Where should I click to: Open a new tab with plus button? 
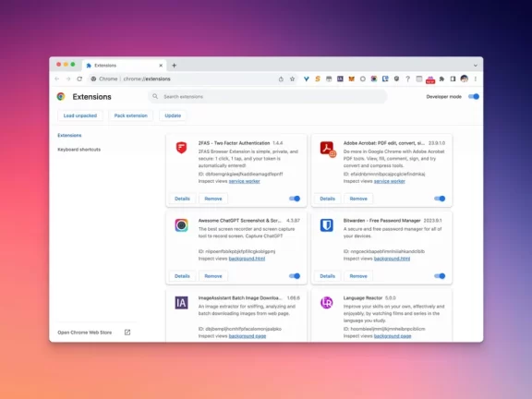tap(174, 66)
